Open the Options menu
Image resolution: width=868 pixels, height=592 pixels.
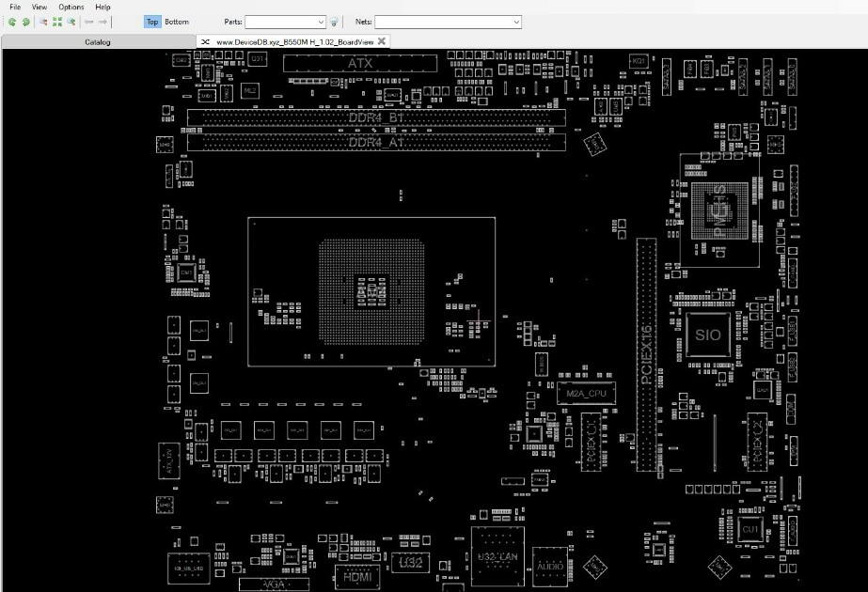pyautogui.click(x=71, y=7)
